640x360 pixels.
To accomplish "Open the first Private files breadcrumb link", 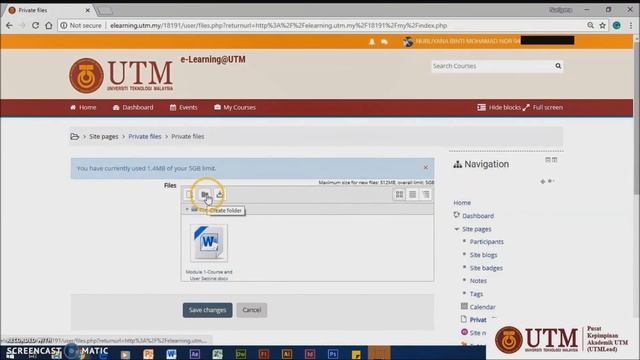I will [145, 136].
